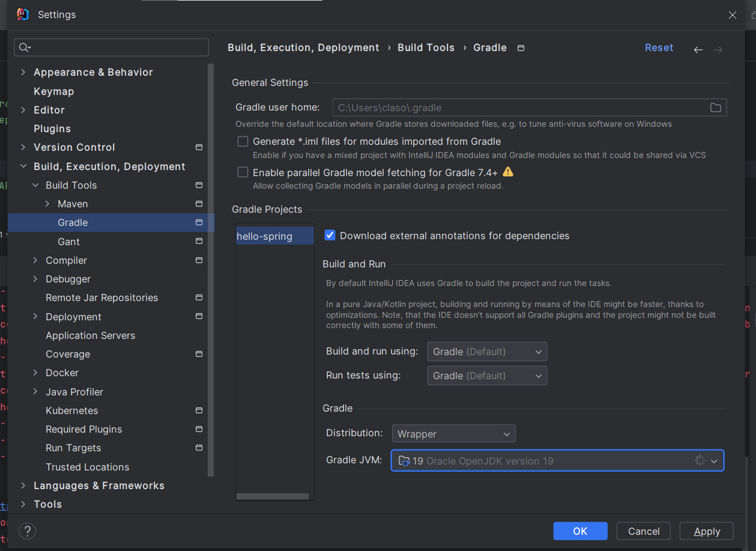Screen dimensions: 756x551
Task: Expand the Docker node
Action: 35,373
